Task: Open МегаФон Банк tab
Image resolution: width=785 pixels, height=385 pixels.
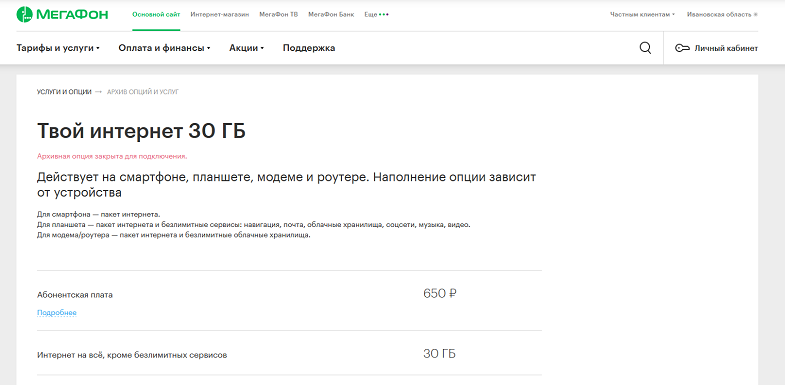Action: pyautogui.click(x=331, y=15)
